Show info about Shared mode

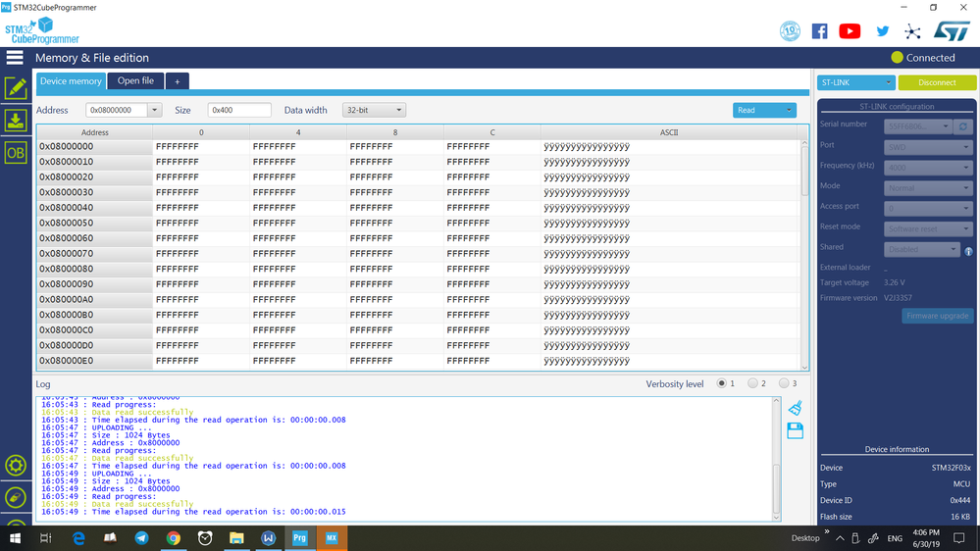[x=968, y=251]
